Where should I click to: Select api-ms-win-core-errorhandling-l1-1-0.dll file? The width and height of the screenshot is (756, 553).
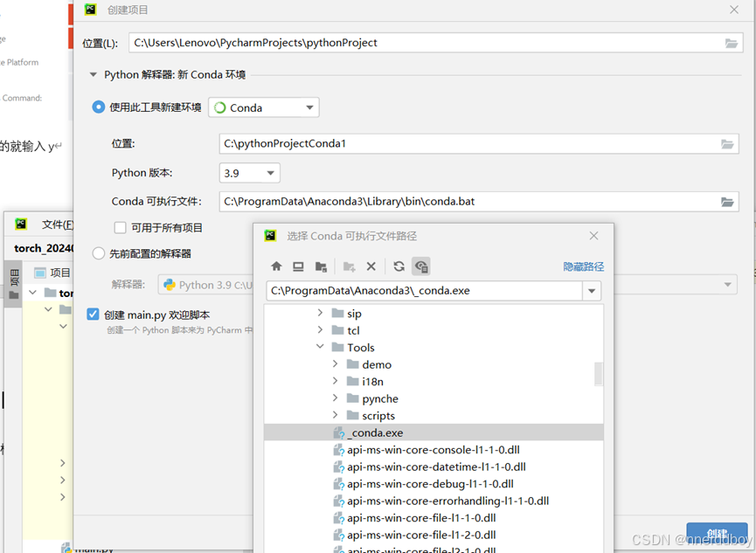[x=447, y=501]
